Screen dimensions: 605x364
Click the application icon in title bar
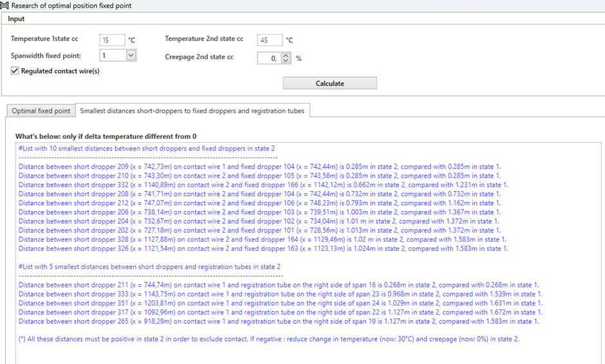pyautogui.click(x=5, y=5)
